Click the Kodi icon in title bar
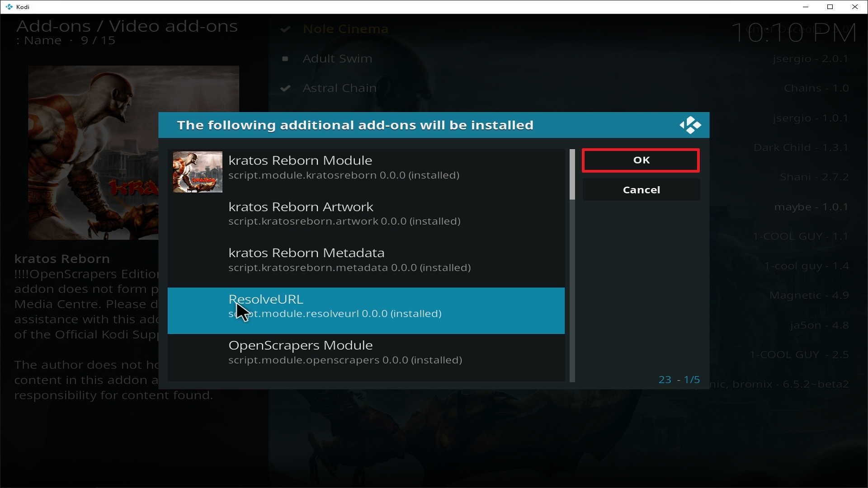 [9, 7]
